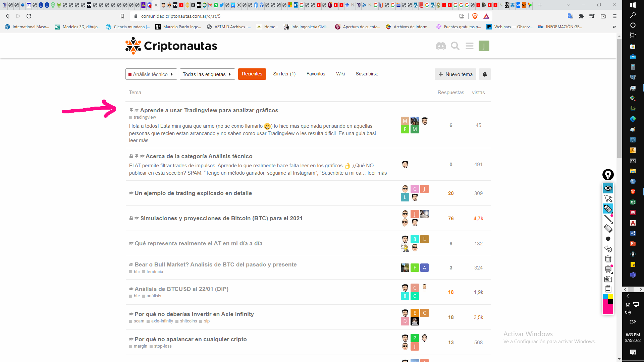The height and width of the screenshot is (362, 644).
Task: Open the Favoritos tab
Action: click(316, 74)
